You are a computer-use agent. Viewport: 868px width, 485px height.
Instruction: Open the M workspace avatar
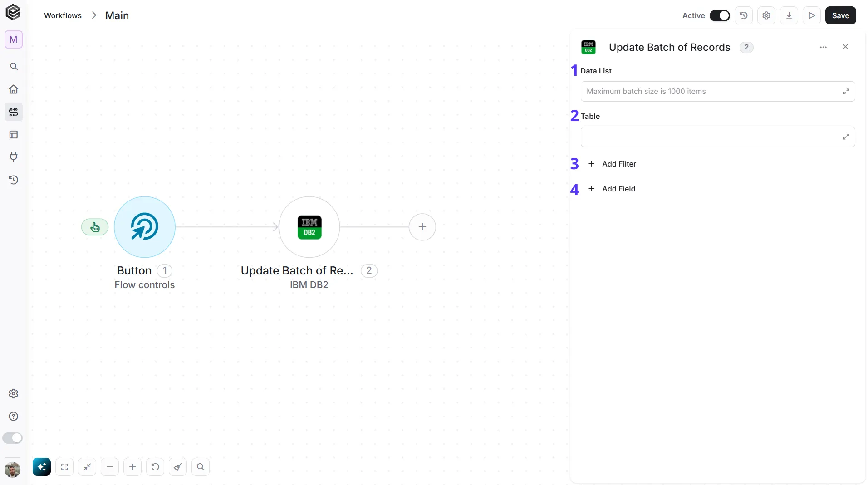(14, 39)
